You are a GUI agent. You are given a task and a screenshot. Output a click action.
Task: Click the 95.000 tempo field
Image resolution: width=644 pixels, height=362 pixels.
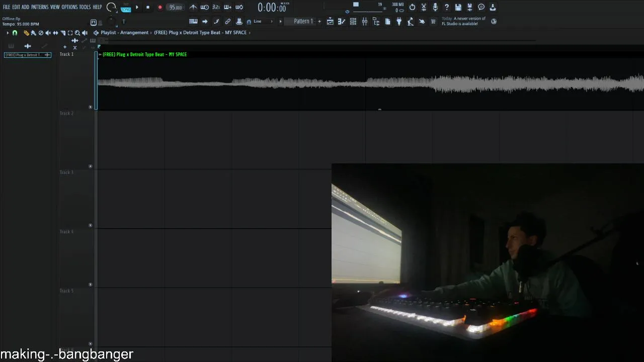pos(176,8)
